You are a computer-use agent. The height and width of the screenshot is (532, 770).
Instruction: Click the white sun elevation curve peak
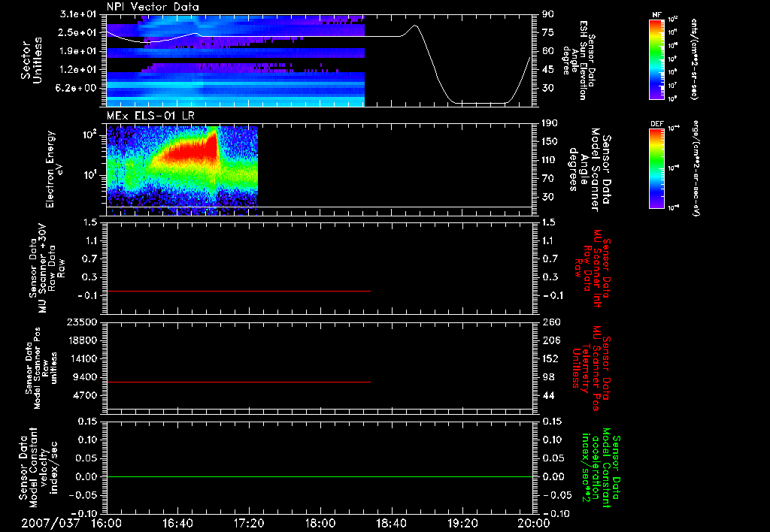pos(415,26)
